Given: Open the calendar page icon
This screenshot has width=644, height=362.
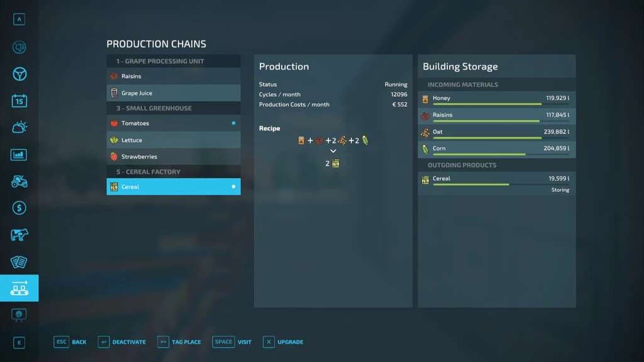Looking at the screenshot, I should pos(19,101).
